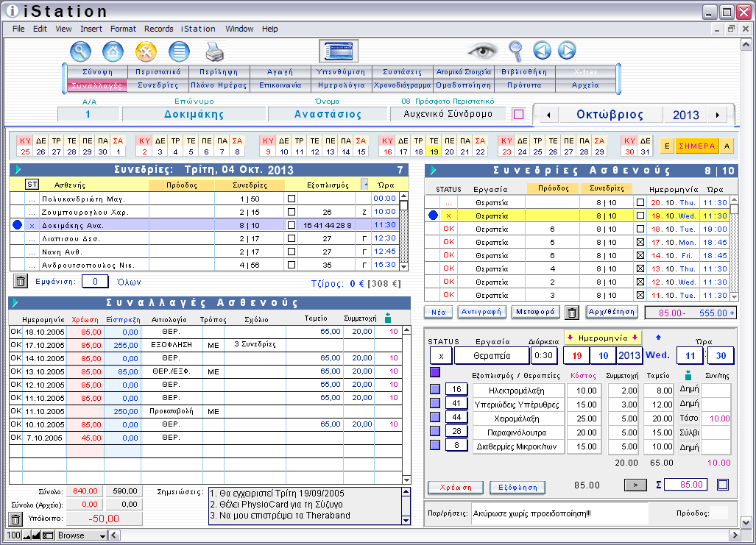Screen dimensions: 756x545
Task: Jump to today with ΣΗΜΕΡΑ button
Action: (x=696, y=146)
